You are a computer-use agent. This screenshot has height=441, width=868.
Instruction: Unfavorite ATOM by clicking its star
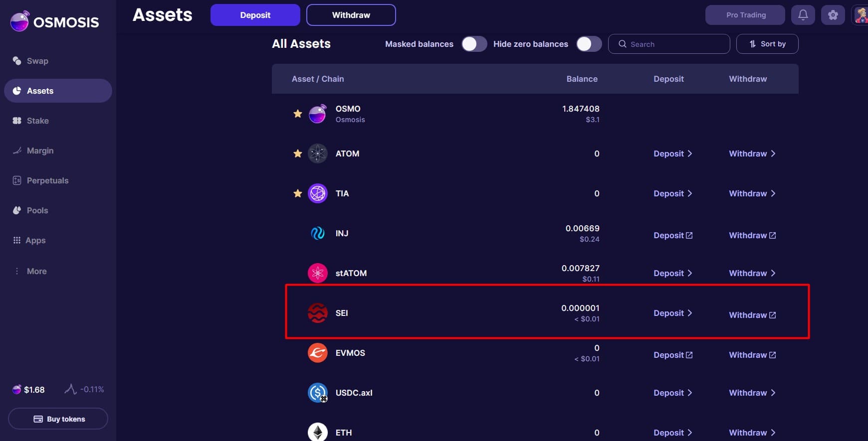tap(298, 153)
